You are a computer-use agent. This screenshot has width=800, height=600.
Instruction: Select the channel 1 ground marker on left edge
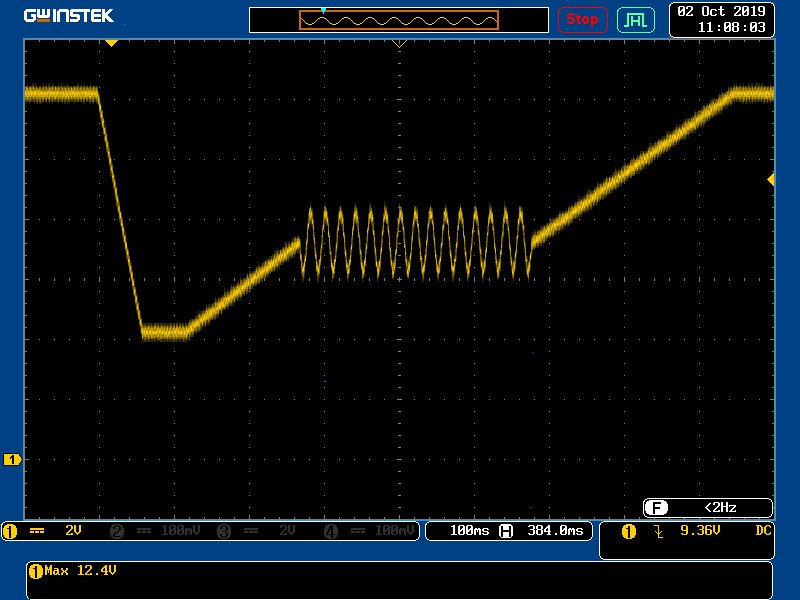pos(12,459)
